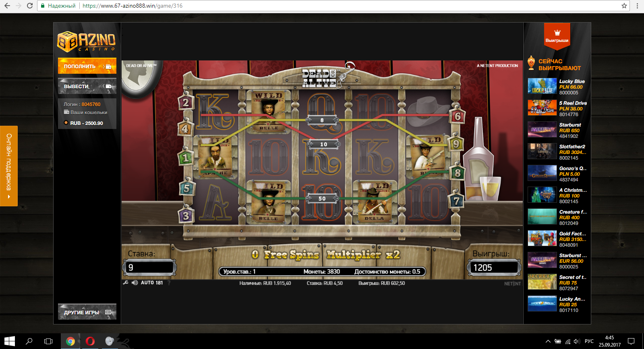This screenshot has width=644, height=349.
Task: Go back in the browser
Action: (7, 6)
